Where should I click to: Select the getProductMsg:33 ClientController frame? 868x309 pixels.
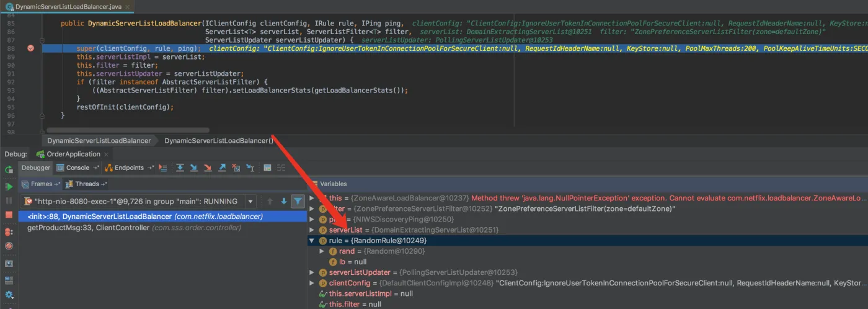(x=88, y=228)
